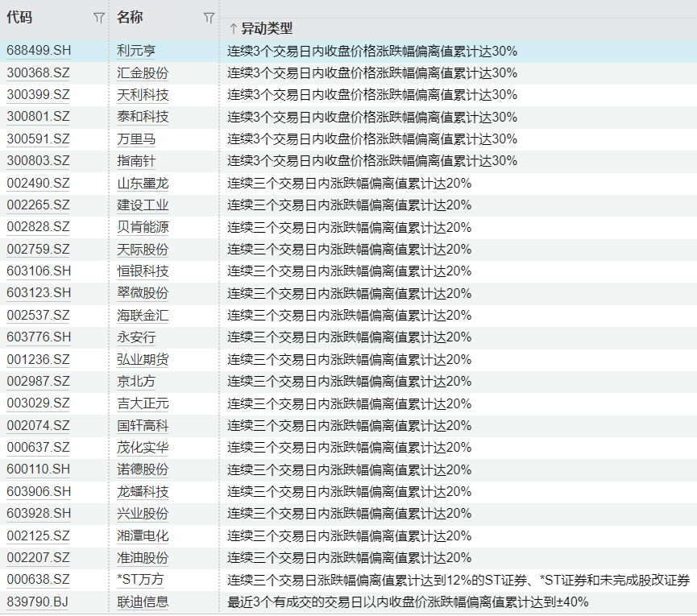Open stock code 603776.SH
The height and width of the screenshot is (616, 697).
point(39,337)
